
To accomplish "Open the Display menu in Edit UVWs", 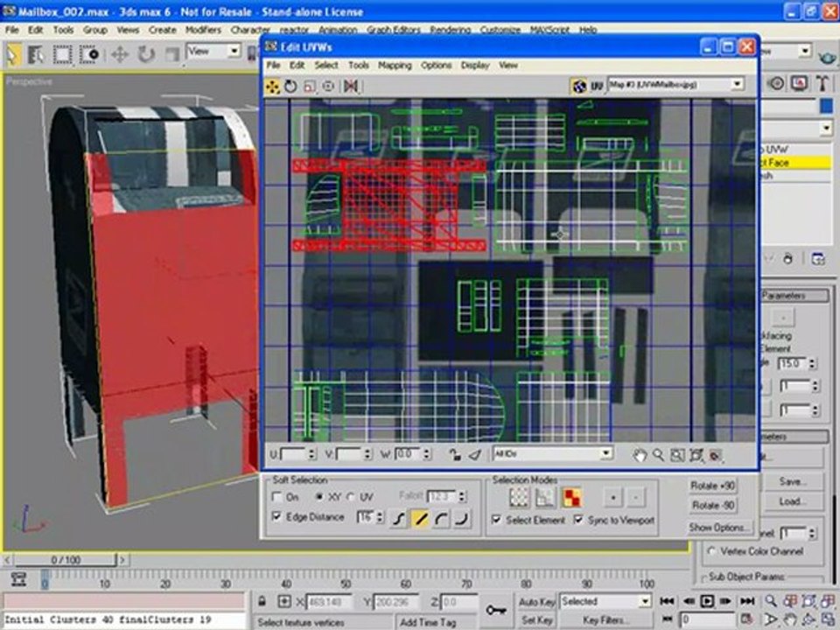I will coord(475,66).
